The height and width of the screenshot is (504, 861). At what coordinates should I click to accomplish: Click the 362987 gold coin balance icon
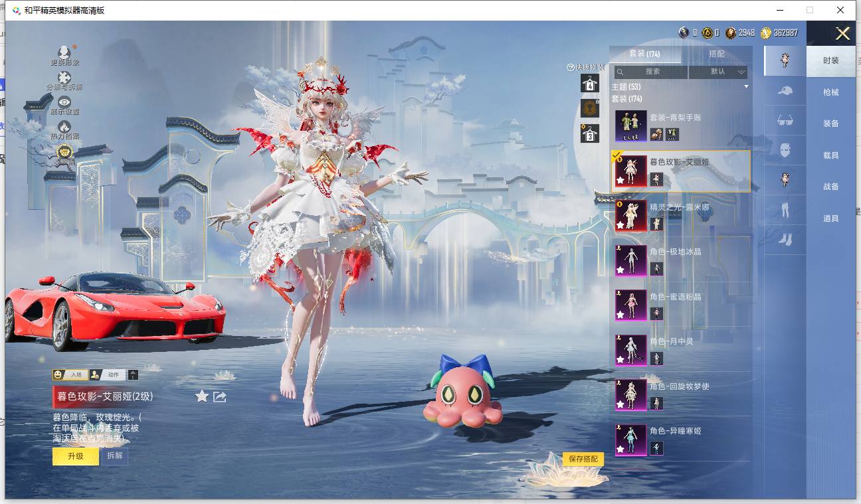click(x=766, y=33)
